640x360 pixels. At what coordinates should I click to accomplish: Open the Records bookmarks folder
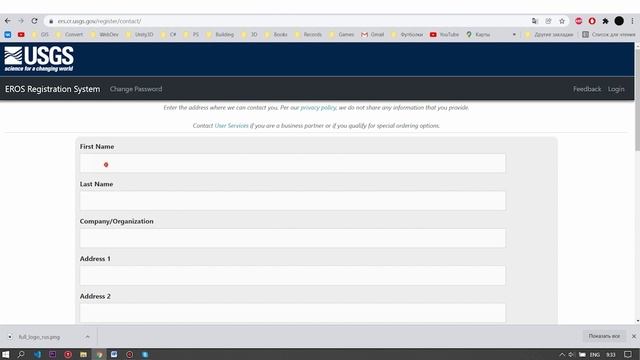308,35
